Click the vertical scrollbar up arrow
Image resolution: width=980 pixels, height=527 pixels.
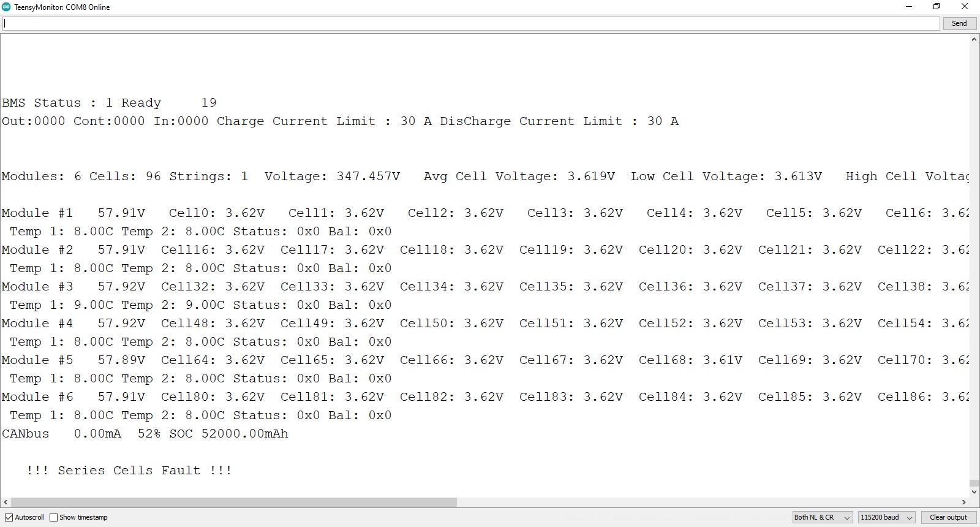[x=974, y=39]
